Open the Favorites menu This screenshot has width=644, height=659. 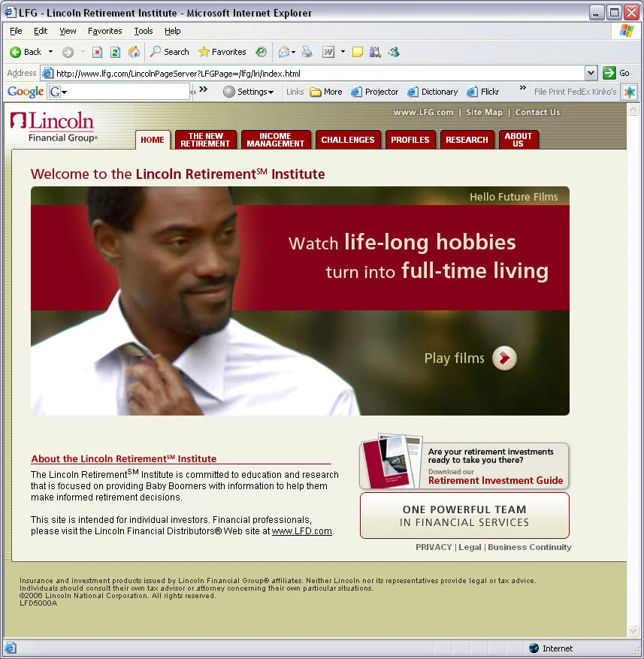pos(104,31)
